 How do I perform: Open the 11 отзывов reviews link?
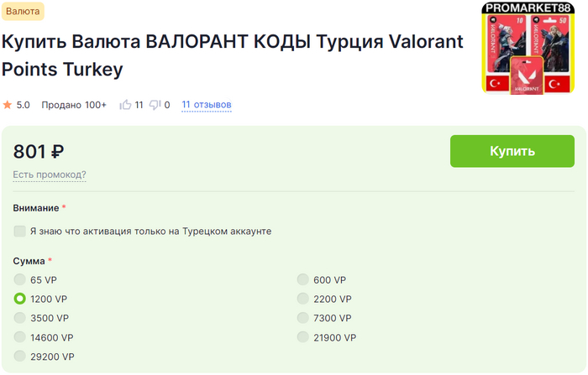(x=207, y=105)
